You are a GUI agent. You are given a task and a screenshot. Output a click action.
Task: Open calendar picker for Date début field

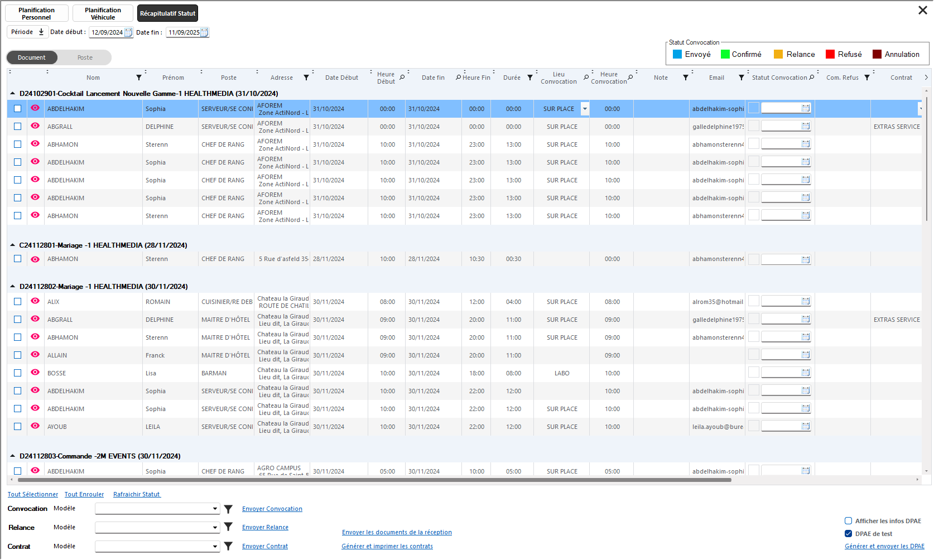tap(128, 32)
